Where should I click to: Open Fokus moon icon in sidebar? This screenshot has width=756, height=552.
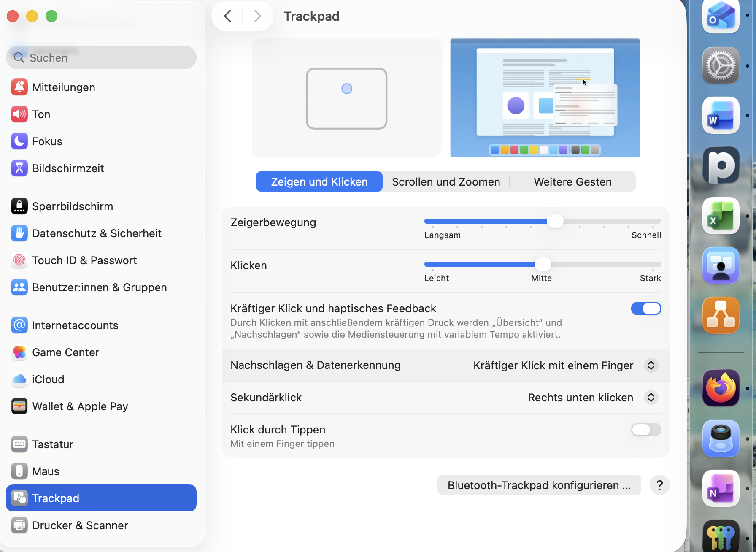click(19, 141)
